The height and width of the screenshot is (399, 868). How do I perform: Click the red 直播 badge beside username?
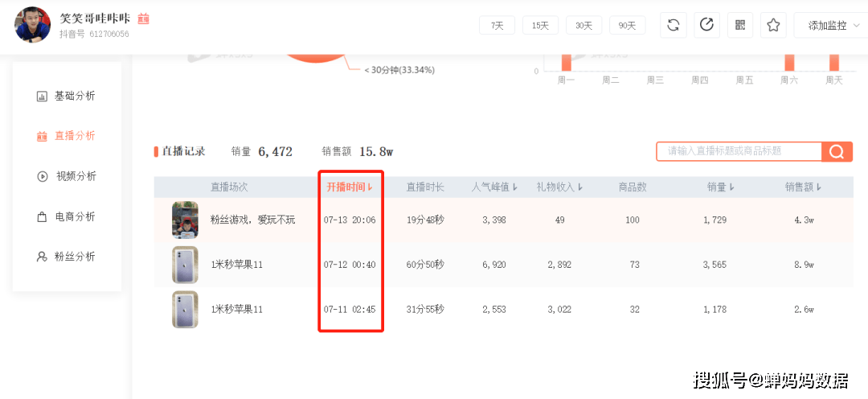click(x=143, y=19)
